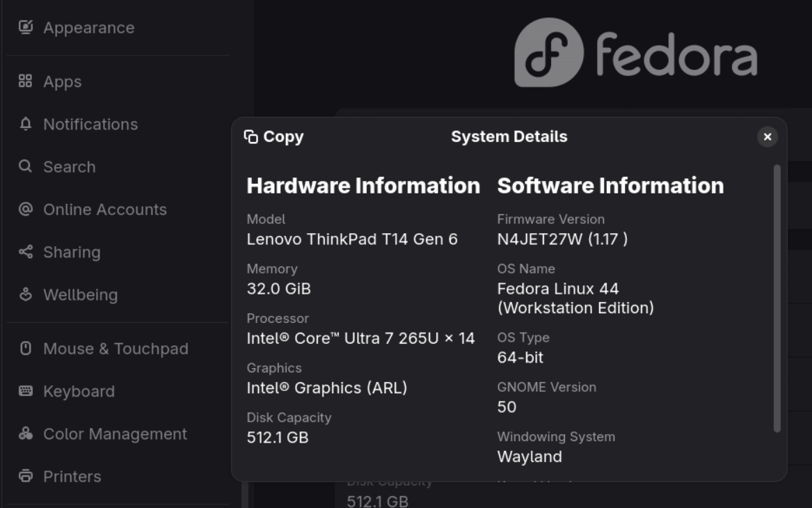Click the Mouse & Touchpad icon
Image resolution: width=812 pixels, height=508 pixels.
[x=25, y=348]
